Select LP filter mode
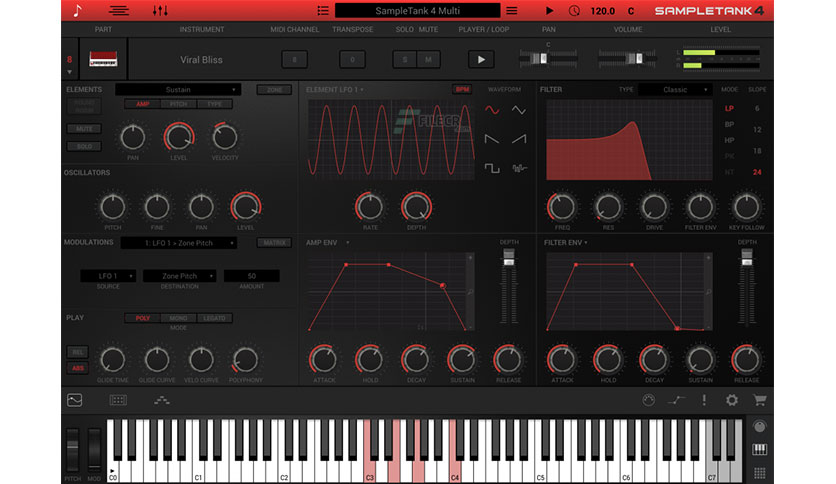836x484 pixels. [729, 108]
